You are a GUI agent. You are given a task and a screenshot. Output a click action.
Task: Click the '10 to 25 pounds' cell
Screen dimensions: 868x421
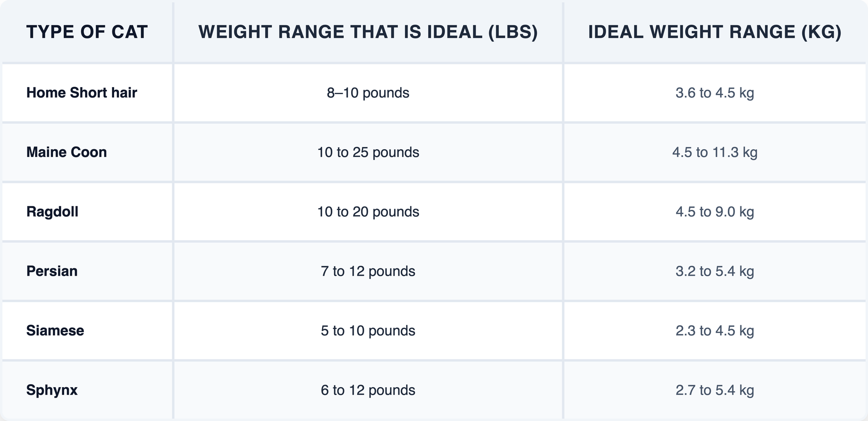click(368, 152)
